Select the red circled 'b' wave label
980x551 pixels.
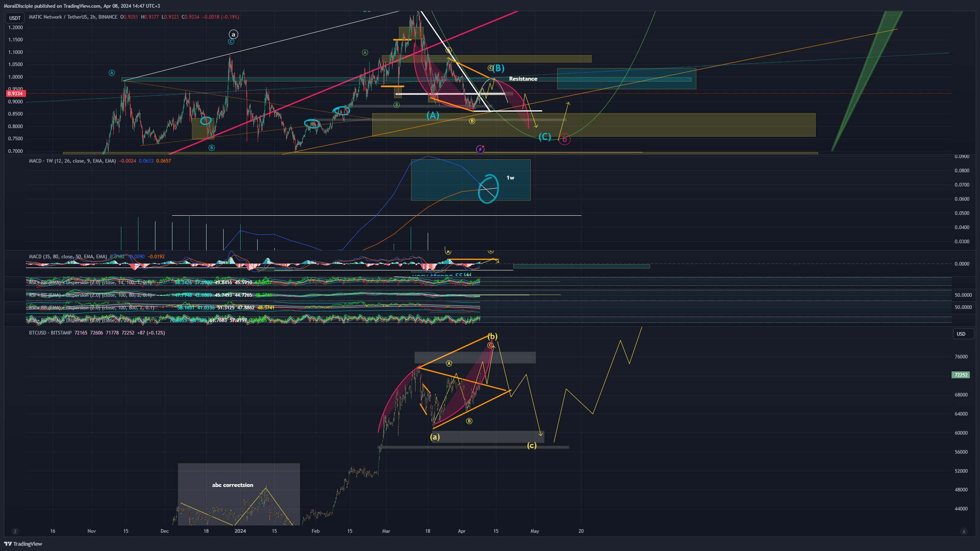click(x=564, y=139)
